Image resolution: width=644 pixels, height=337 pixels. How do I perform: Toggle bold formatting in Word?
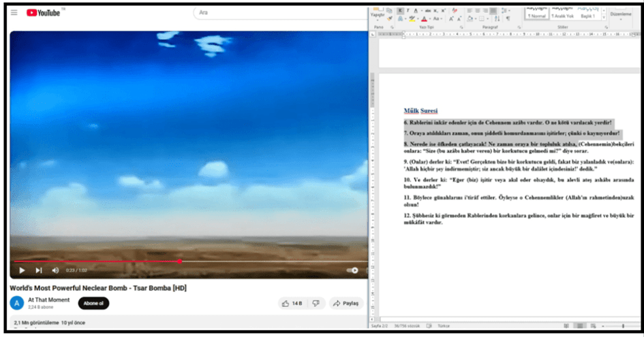point(400,11)
